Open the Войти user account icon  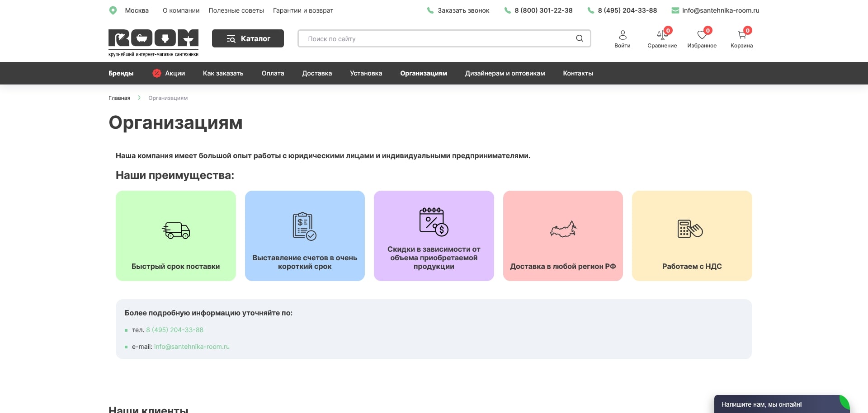(x=622, y=35)
